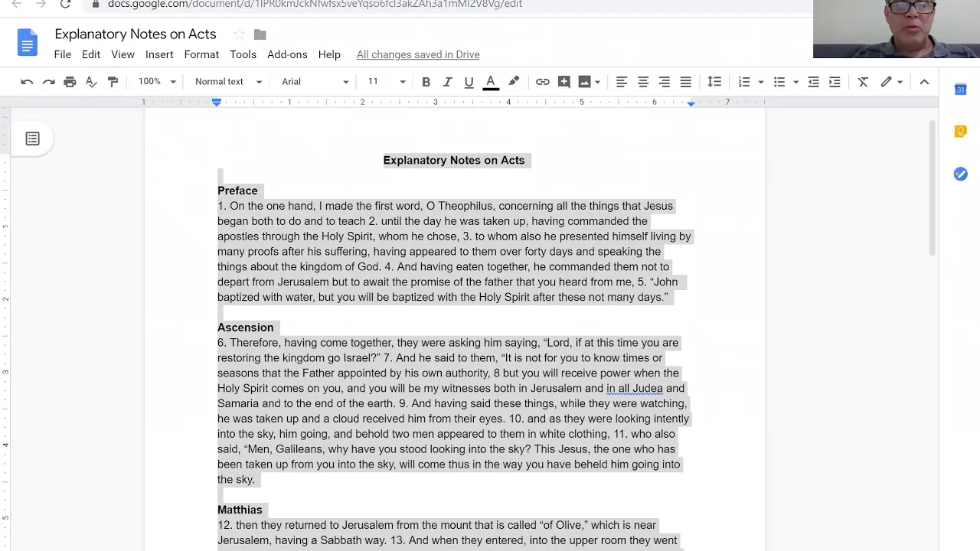Open the Insert menu
Image resolution: width=980 pixels, height=551 pixels.
pyautogui.click(x=159, y=54)
